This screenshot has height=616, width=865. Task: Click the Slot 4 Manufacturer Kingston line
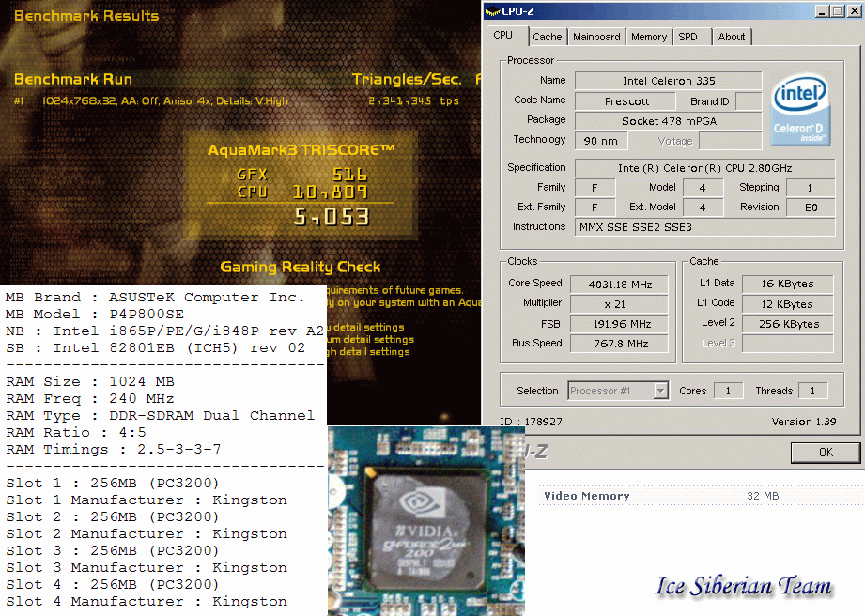[x=147, y=602]
